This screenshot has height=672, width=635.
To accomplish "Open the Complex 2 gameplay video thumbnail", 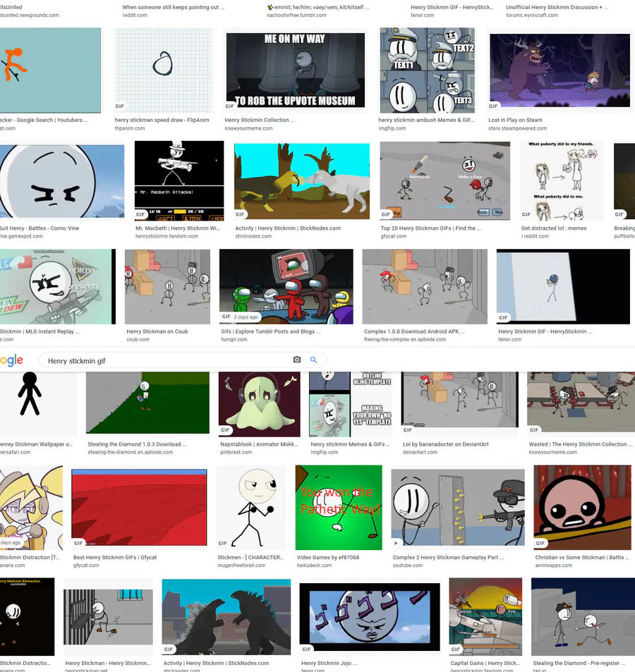I will coord(458,508).
